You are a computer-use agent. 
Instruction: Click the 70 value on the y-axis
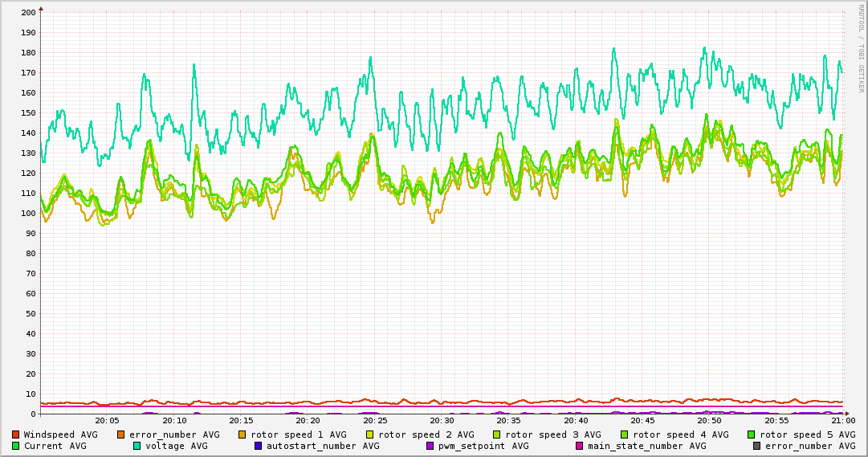click(31, 274)
